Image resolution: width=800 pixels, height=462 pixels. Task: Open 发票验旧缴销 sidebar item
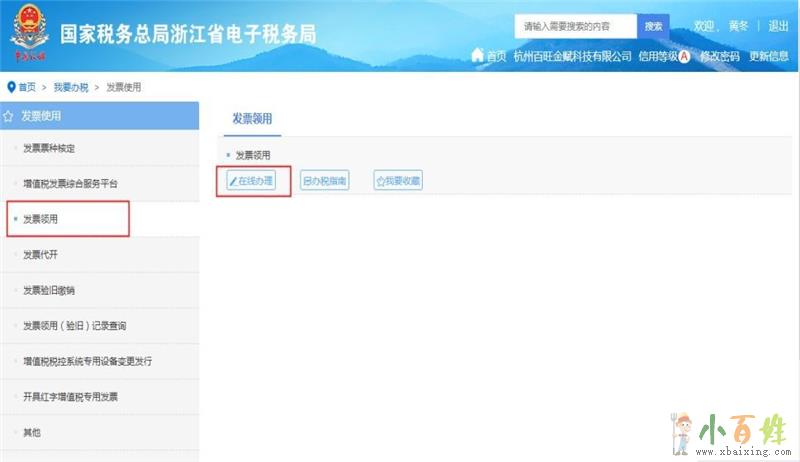(x=49, y=290)
